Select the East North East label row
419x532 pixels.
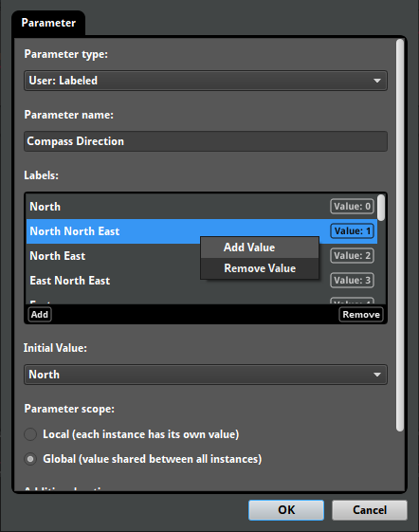tap(202, 281)
